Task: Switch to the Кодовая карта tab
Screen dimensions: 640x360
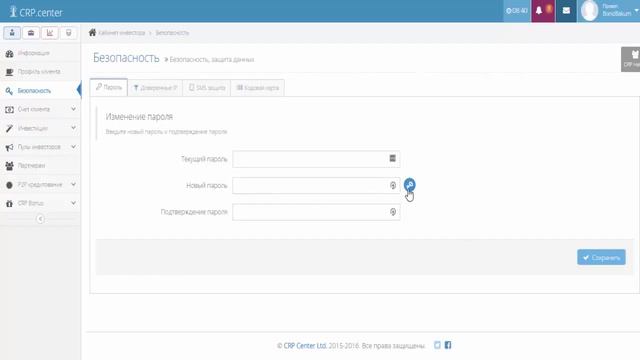Action: click(x=258, y=88)
